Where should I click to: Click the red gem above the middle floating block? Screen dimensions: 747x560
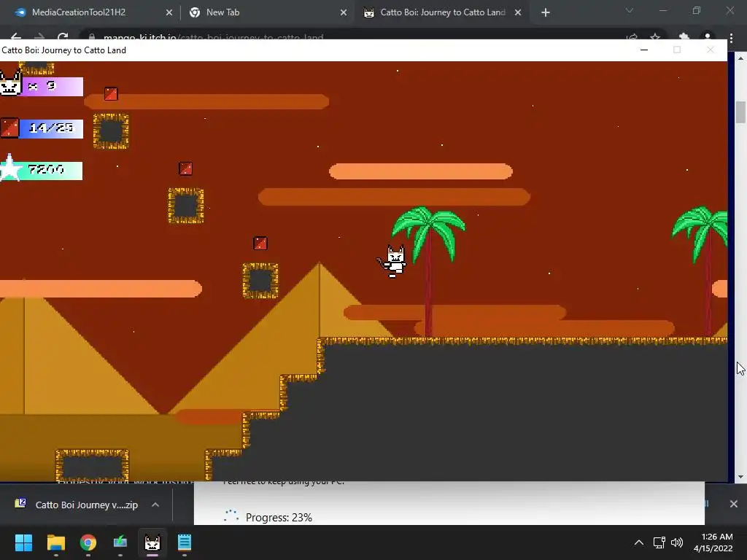186,168
